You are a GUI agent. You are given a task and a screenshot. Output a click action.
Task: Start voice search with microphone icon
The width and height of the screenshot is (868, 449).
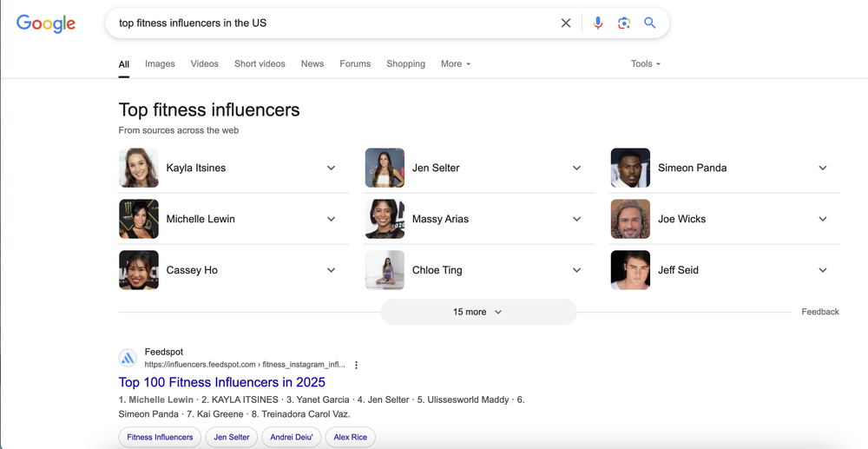pos(598,23)
